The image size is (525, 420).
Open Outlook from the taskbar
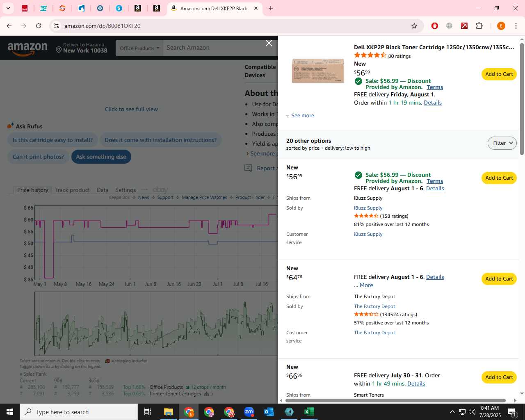[269, 412]
